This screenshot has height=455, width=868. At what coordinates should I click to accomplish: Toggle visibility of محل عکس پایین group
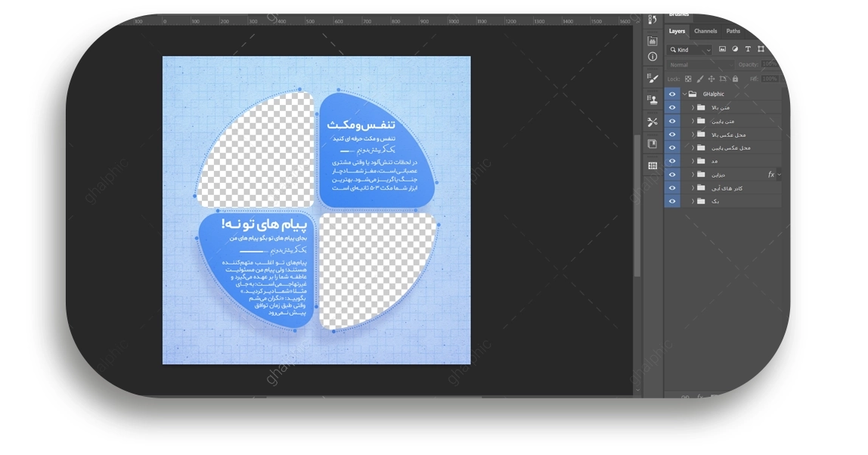point(672,147)
